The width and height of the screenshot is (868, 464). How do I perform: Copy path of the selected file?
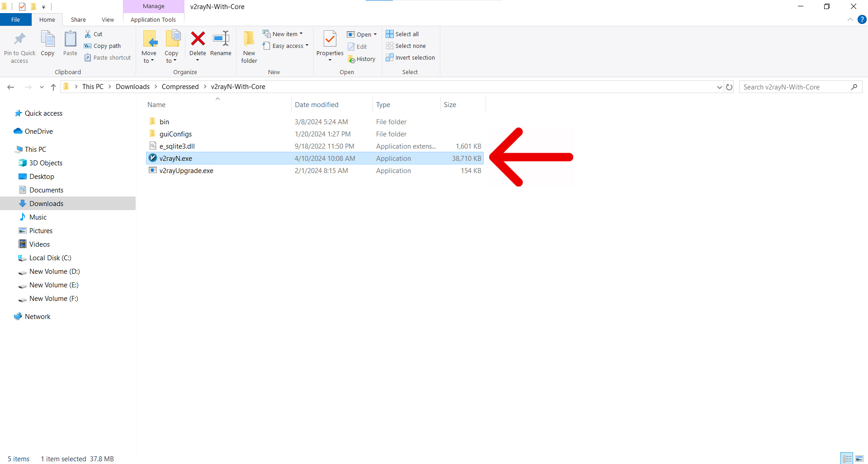coord(103,46)
